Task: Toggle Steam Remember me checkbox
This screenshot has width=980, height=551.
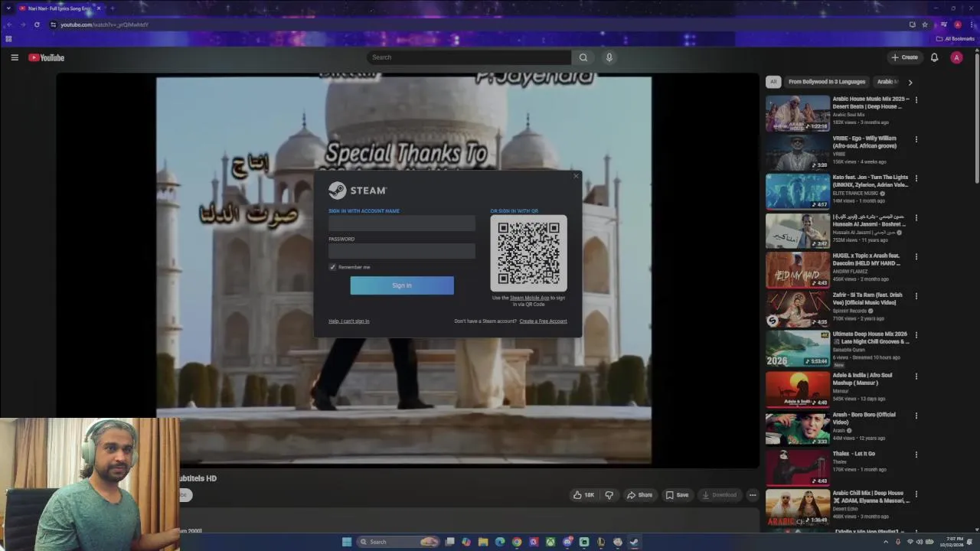Action: 332,267
